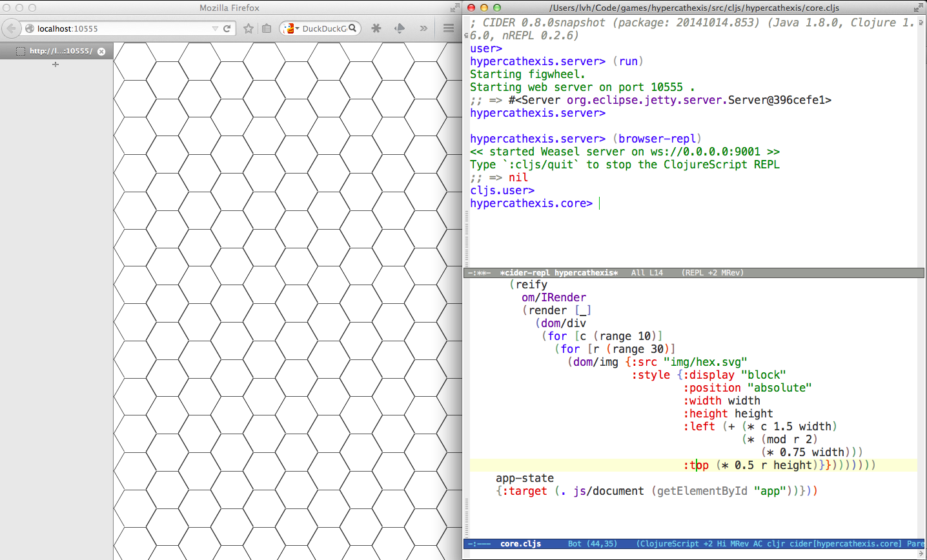Show the bookmarks list icon
Screen dimensions: 927x560
(267, 28)
